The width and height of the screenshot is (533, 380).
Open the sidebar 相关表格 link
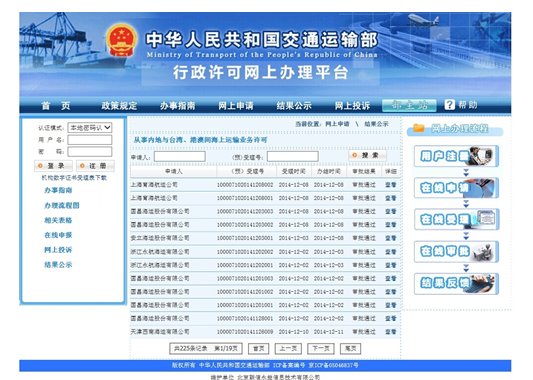(58, 220)
